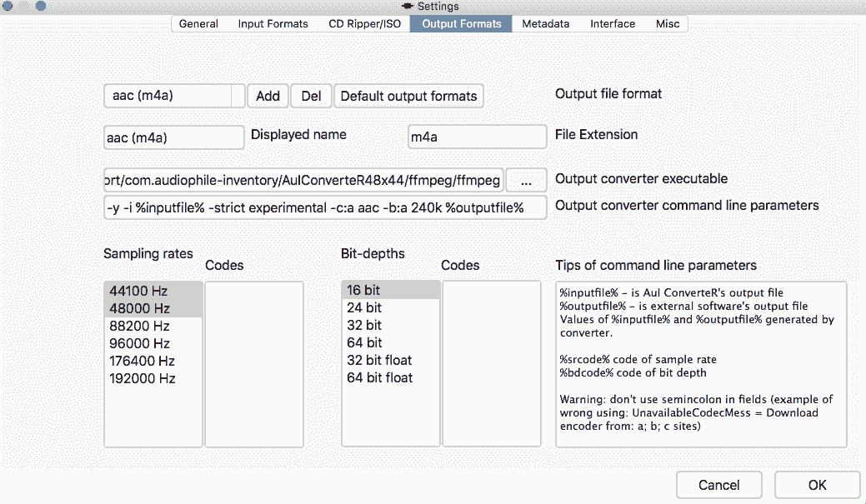Restore Default output formats

tap(408, 96)
